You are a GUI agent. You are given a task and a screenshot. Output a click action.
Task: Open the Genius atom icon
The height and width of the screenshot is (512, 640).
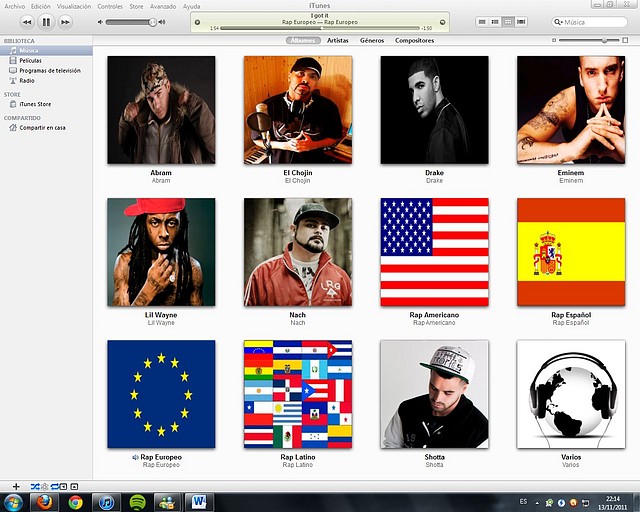(x=44, y=486)
